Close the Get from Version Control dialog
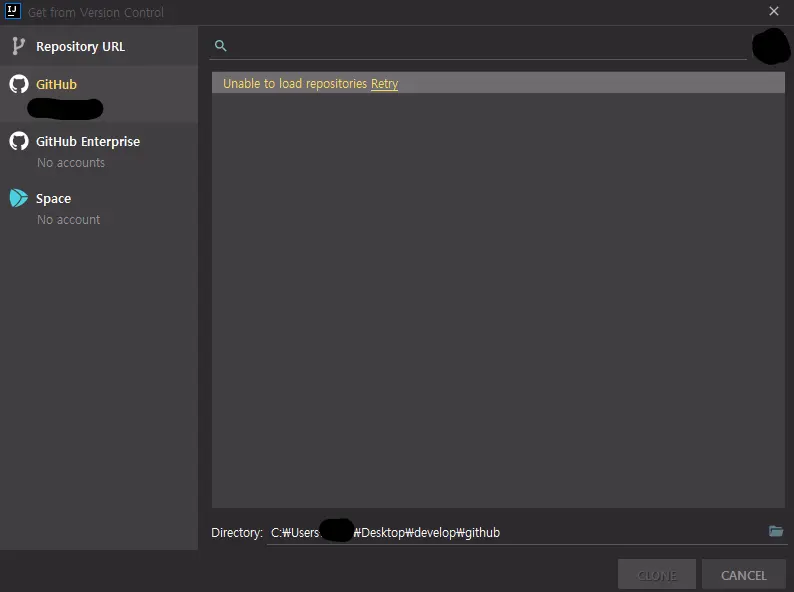Viewport: 794px width, 592px height. (774, 11)
